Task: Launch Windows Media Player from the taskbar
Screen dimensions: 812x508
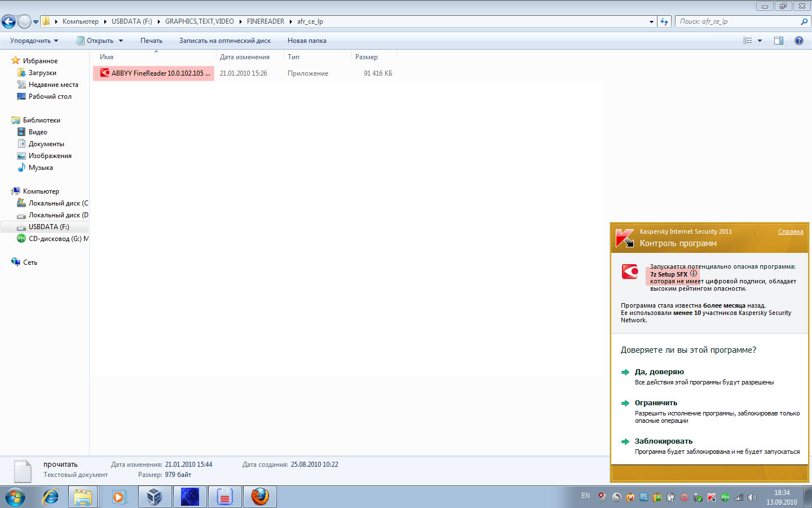Action: (x=118, y=497)
